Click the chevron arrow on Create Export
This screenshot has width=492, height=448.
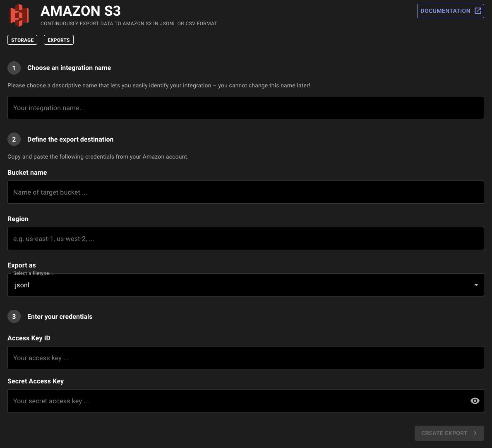(x=475, y=434)
